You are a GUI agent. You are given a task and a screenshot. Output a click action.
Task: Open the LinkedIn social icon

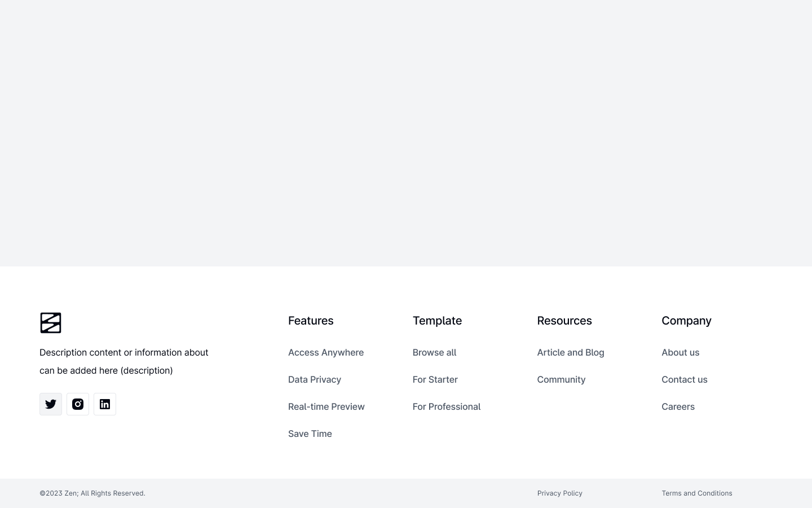pos(105,404)
